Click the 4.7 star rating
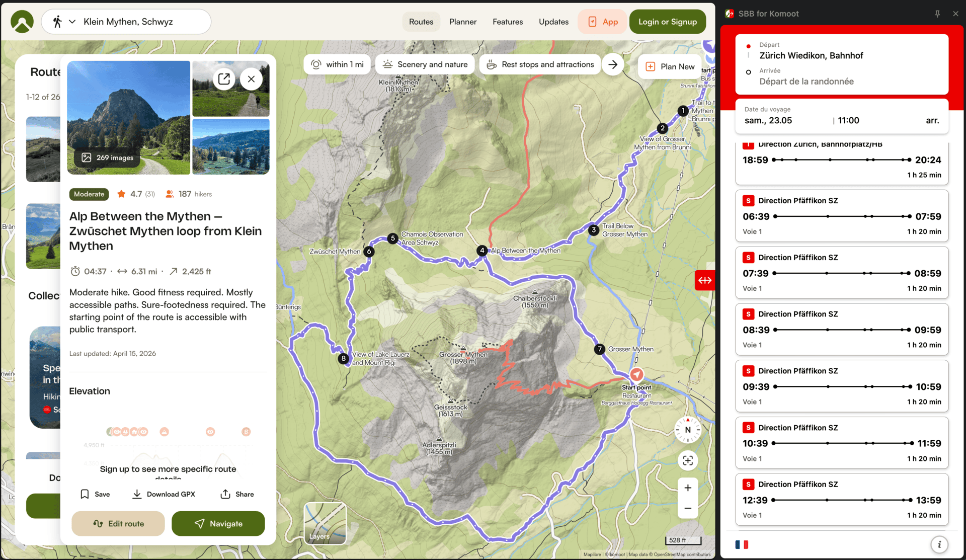The height and width of the screenshot is (560, 966). coord(136,194)
